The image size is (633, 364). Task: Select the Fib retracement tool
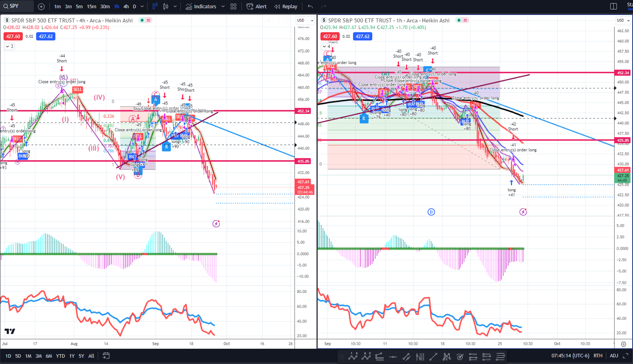click(x=379, y=357)
